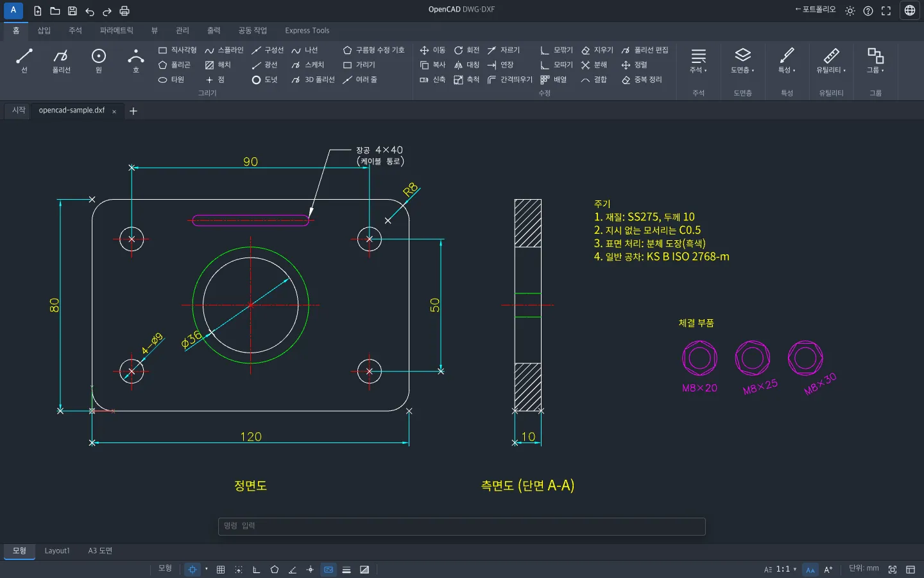Activate the 배열 array tool
The image size is (924, 578).
[x=554, y=80]
